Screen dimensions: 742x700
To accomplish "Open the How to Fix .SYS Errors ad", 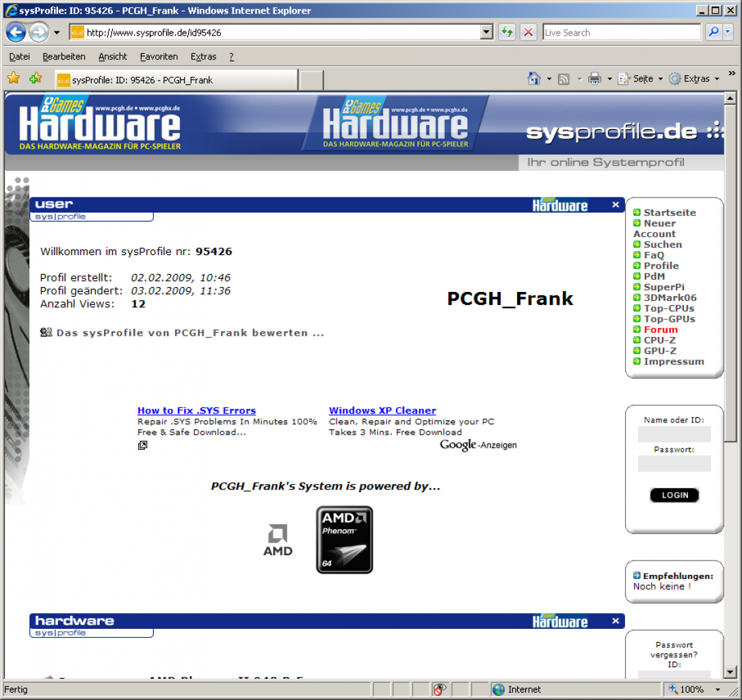I will [196, 411].
